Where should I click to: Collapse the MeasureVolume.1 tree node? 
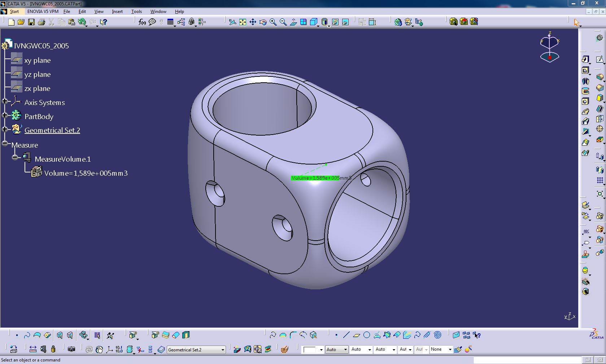point(15,157)
